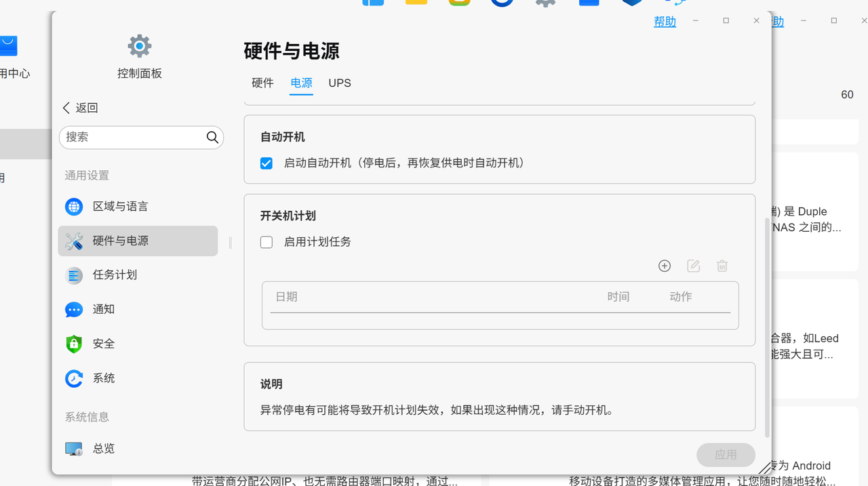Viewport: 868px width, 486px height.
Task: Click the Control Panel gear icon
Action: 139,46
